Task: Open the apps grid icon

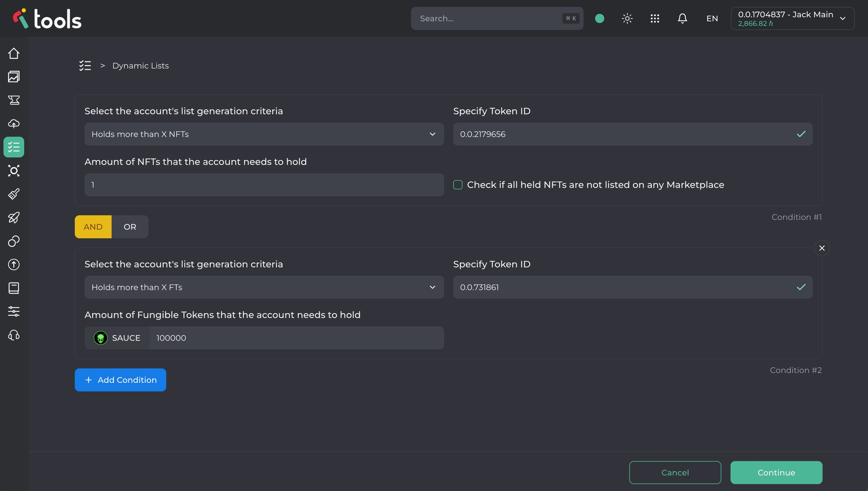Action: [x=655, y=18]
